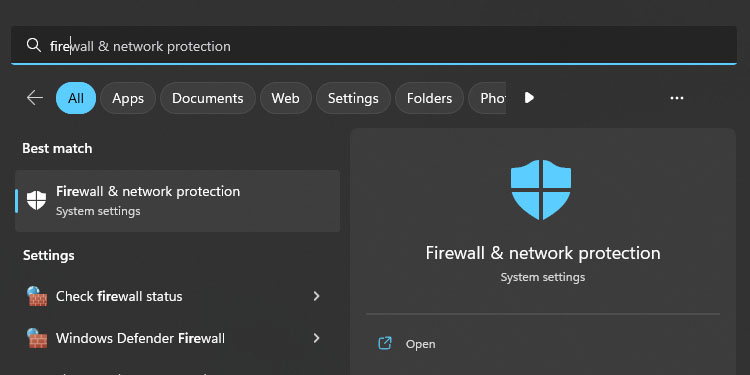Switch to the Apps filter
Image resolution: width=750 pixels, height=375 pixels.
click(128, 98)
